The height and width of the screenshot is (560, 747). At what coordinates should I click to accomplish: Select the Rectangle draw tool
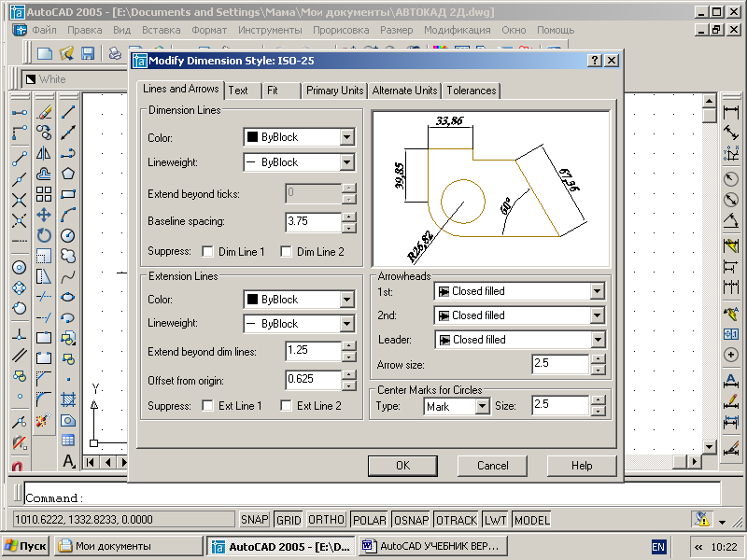pos(68,194)
